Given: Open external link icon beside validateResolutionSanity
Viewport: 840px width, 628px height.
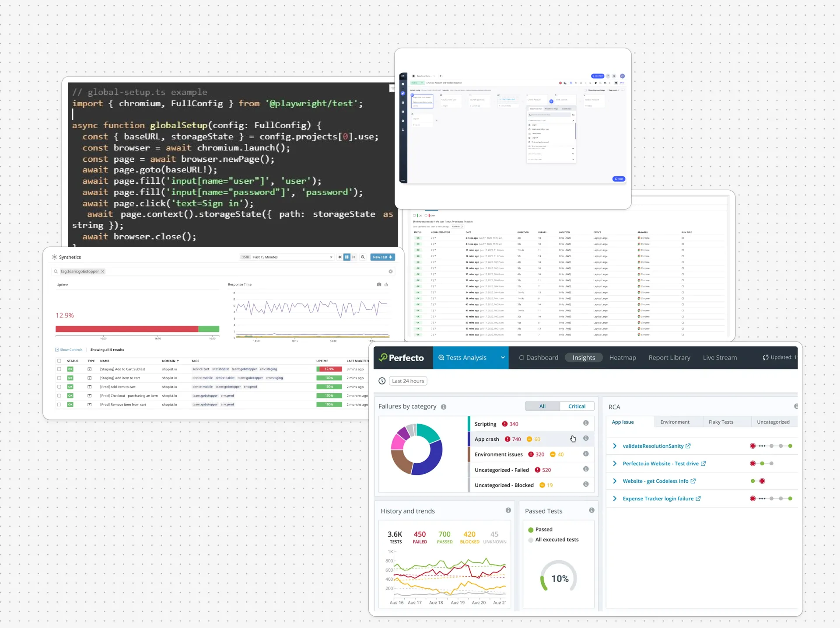Looking at the screenshot, I should tap(688, 446).
